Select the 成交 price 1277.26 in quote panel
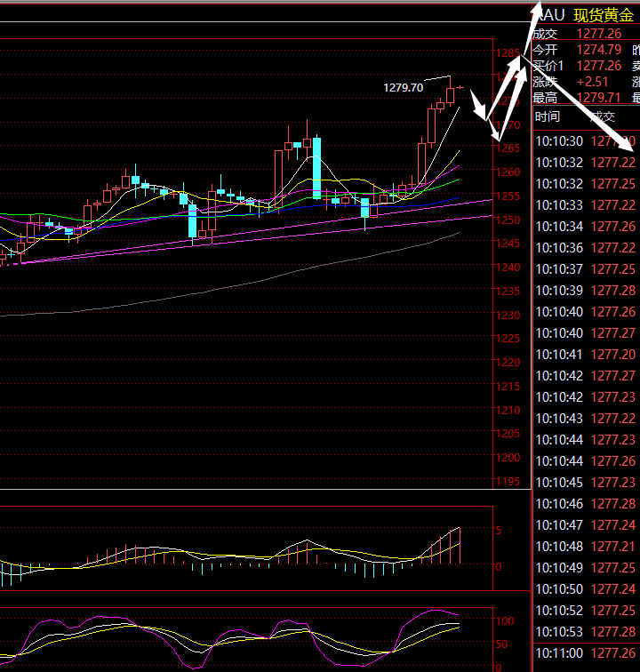640x672 pixels. tap(599, 34)
